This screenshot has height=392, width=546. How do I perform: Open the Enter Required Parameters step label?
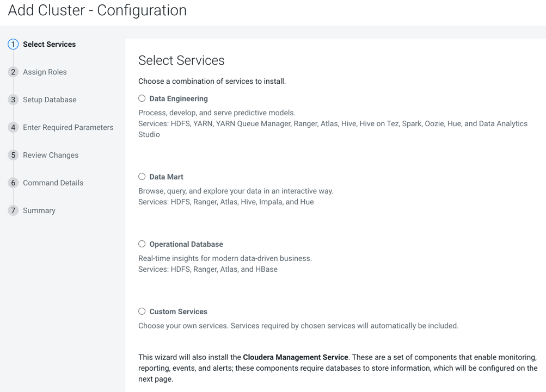pos(68,128)
